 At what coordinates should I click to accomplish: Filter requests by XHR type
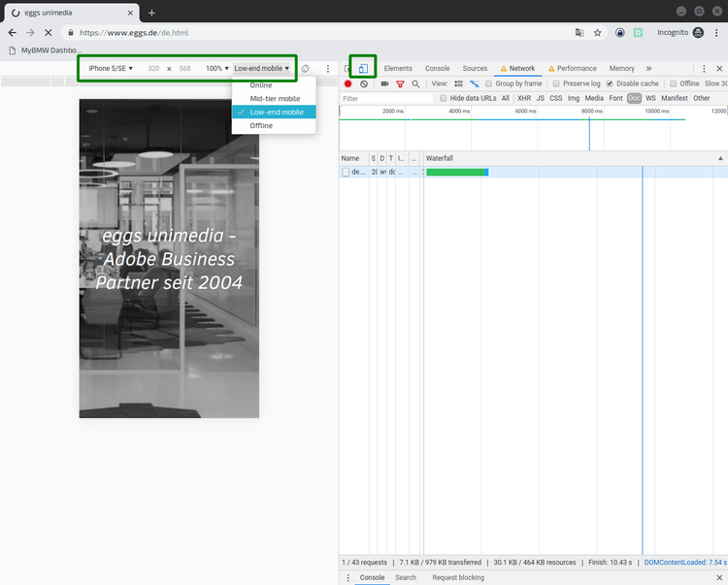pyautogui.click(x=524, y=98)
